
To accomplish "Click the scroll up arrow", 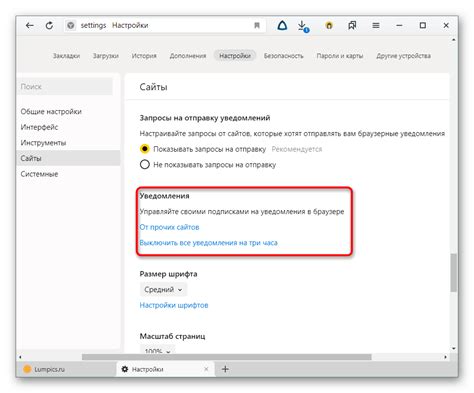I will (454, 40).
